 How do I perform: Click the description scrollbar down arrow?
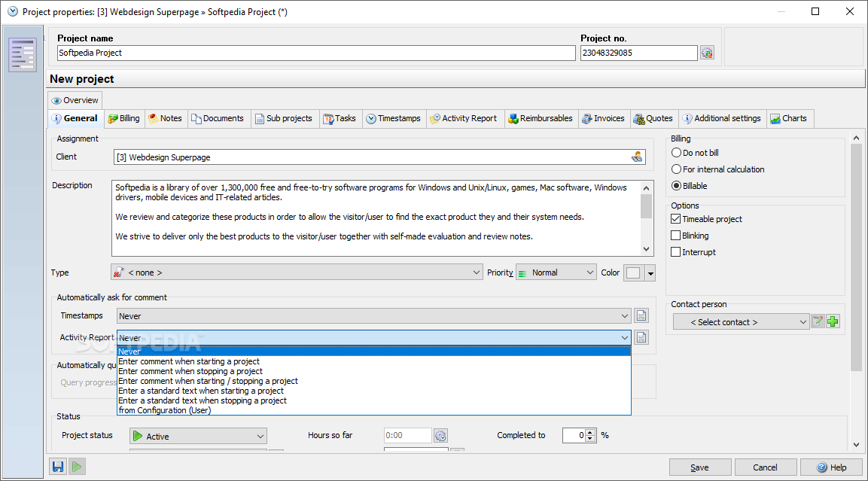646,249
